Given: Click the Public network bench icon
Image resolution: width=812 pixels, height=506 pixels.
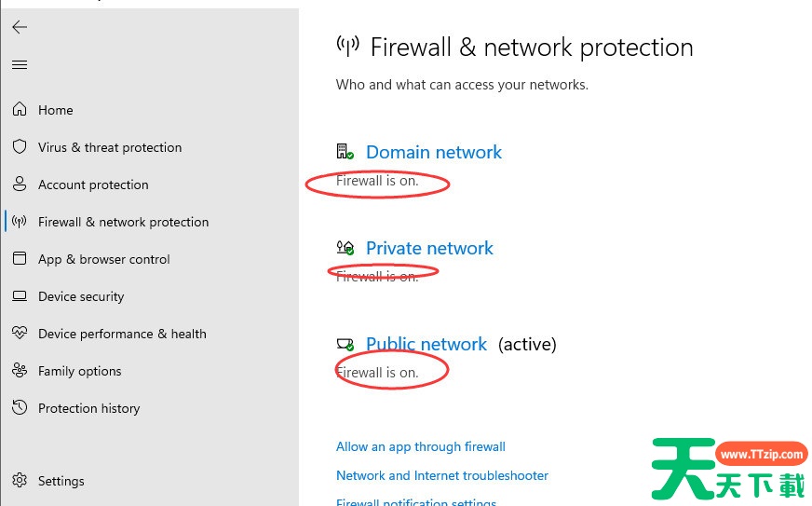Looking at the screenshot, I should point(345,344).
